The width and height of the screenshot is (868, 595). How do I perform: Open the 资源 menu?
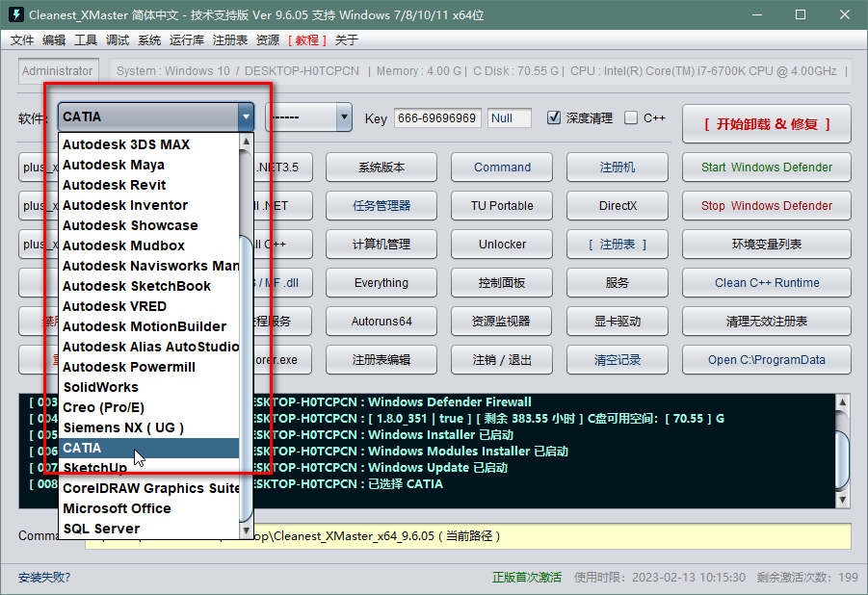pos(268,39)
